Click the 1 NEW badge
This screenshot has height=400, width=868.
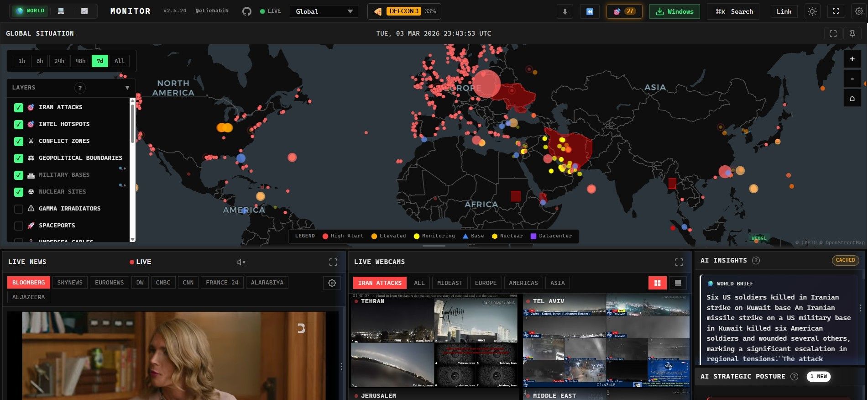click(818, 376)
